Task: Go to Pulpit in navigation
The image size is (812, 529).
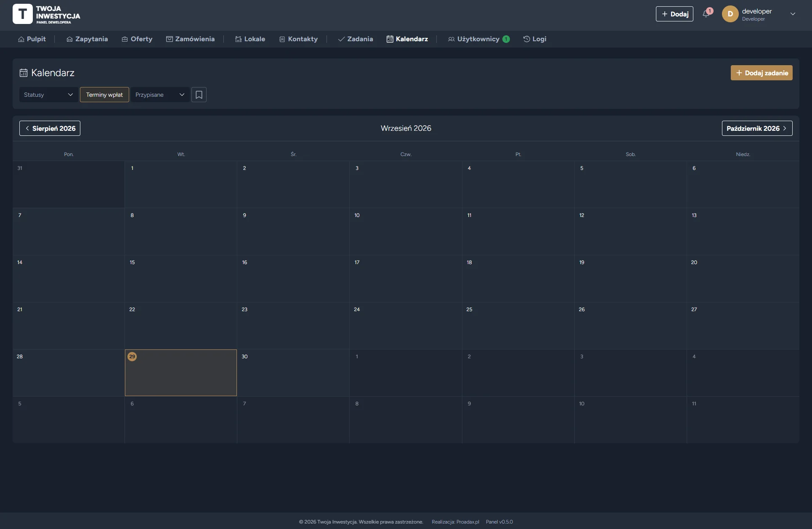Action: click(x=32, y=39)
